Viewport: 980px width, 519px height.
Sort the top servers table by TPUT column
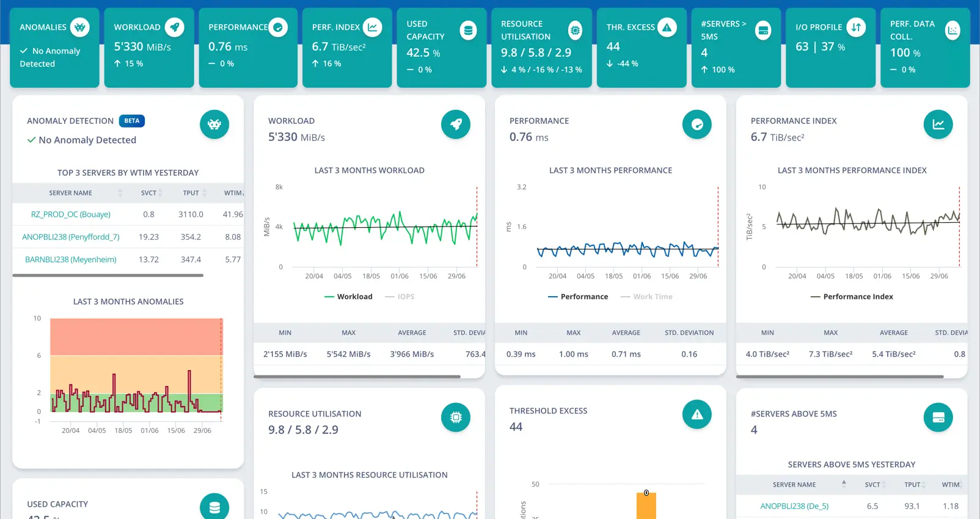point(191,193)
